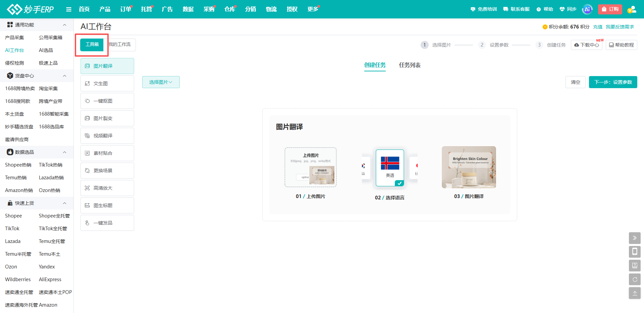
Task: Click the user avatar icon
Action: pos(632,9)
